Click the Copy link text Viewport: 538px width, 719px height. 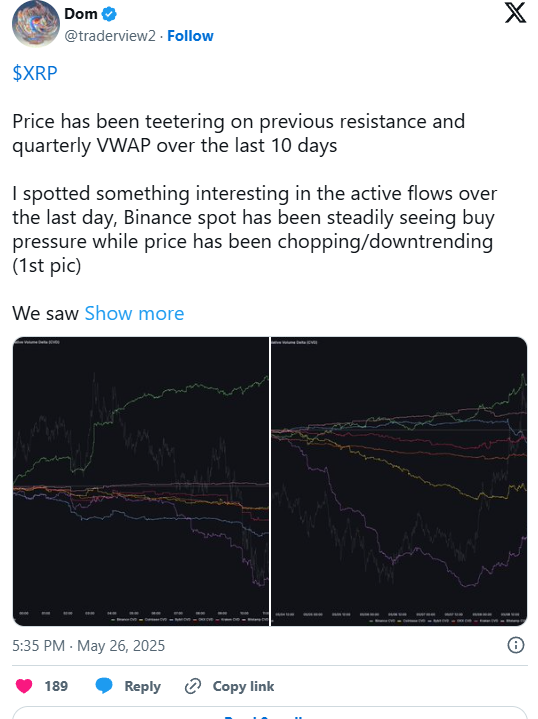[244, 686]
